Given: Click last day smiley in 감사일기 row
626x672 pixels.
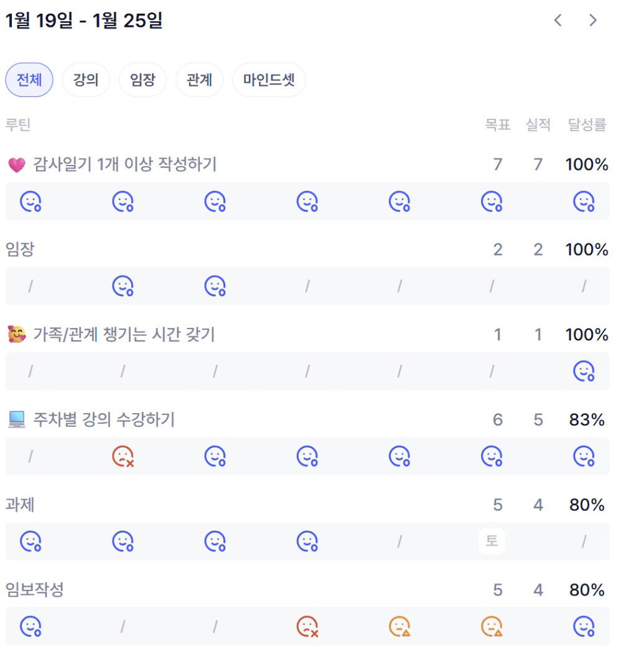Looking at the screenshot, I should (584, 201).
